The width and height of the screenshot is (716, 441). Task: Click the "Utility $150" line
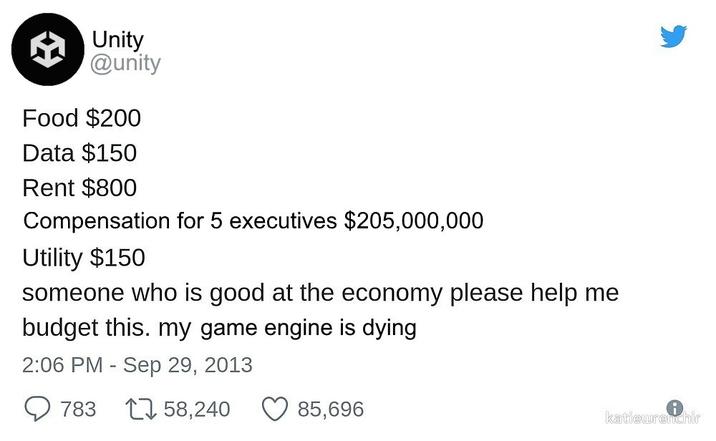click(83, 257)
